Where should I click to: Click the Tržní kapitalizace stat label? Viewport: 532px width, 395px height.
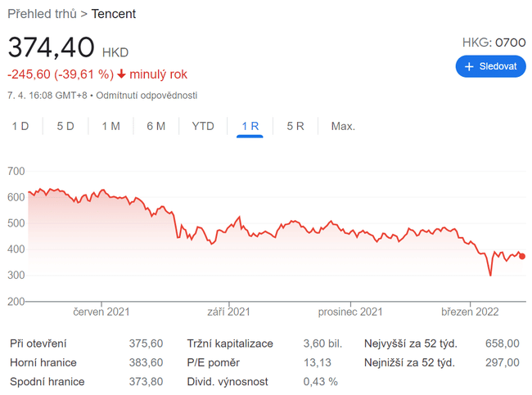pyautogui.click(x=230, y=343)
